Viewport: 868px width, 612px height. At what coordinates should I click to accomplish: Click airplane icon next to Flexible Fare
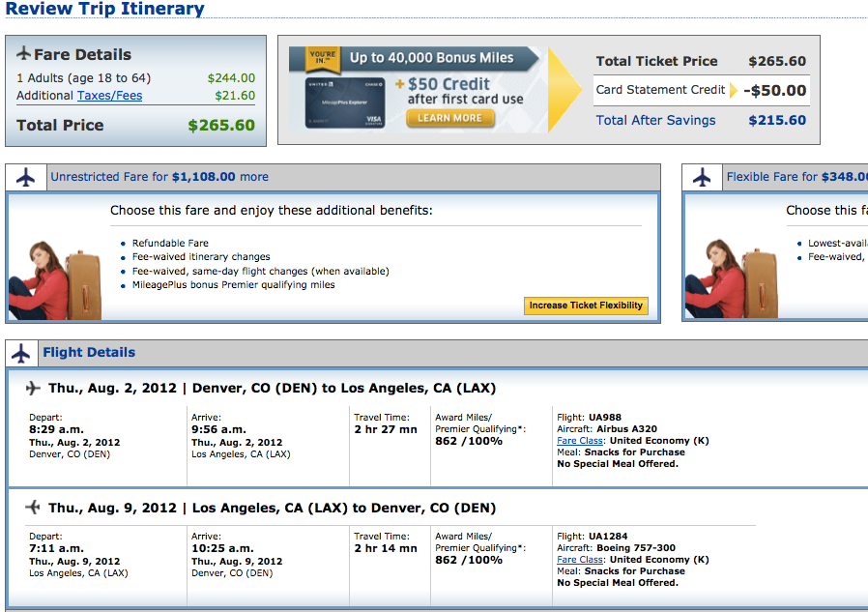click(702, 178)
